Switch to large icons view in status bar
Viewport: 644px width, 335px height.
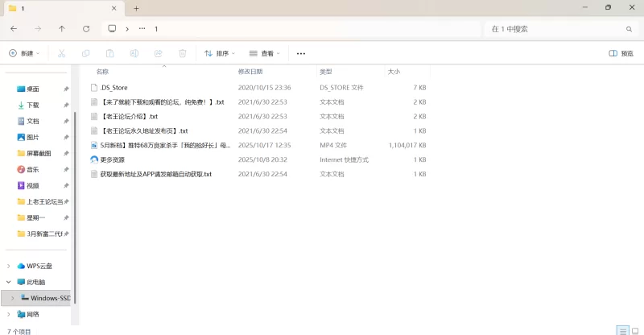point(634,330)
